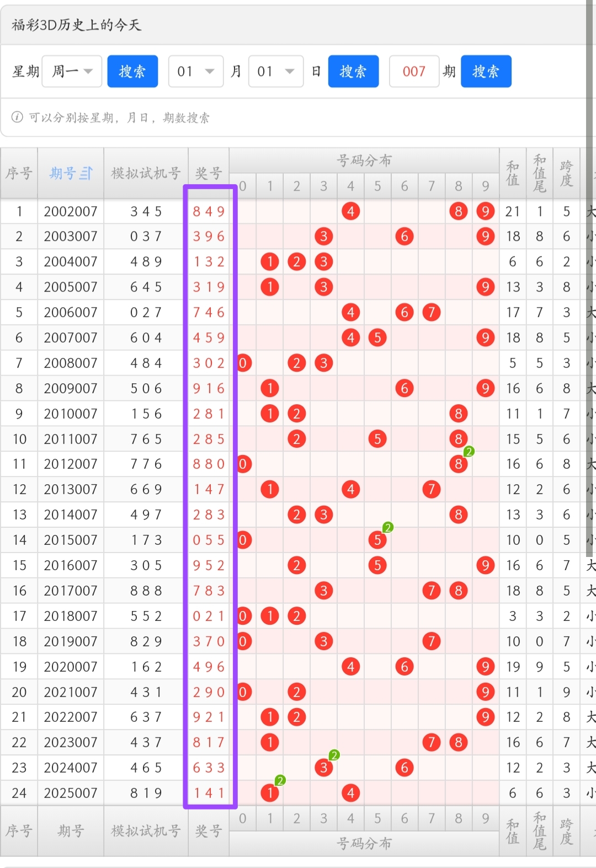This screenshot has width=596, height=868.
Task: Open the month dropdown showing 01
Action: (x=196, y=71)
